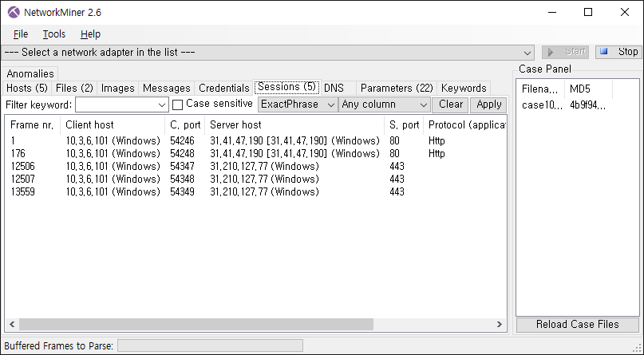Click Http protocol cell in frame 1 row
The height and width of the screenshot is (355, 644).
coord(437,140)
